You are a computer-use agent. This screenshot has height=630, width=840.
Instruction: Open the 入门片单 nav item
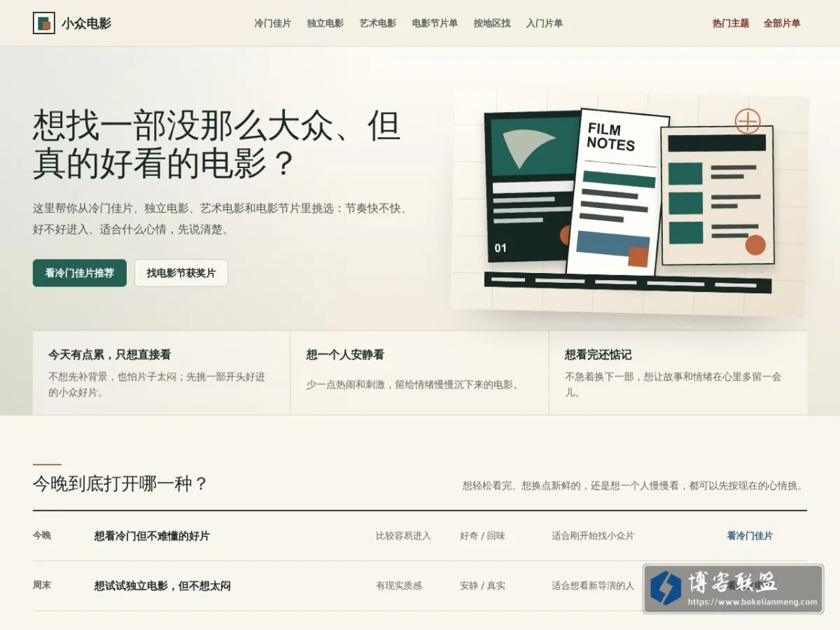tap(545, 23)
